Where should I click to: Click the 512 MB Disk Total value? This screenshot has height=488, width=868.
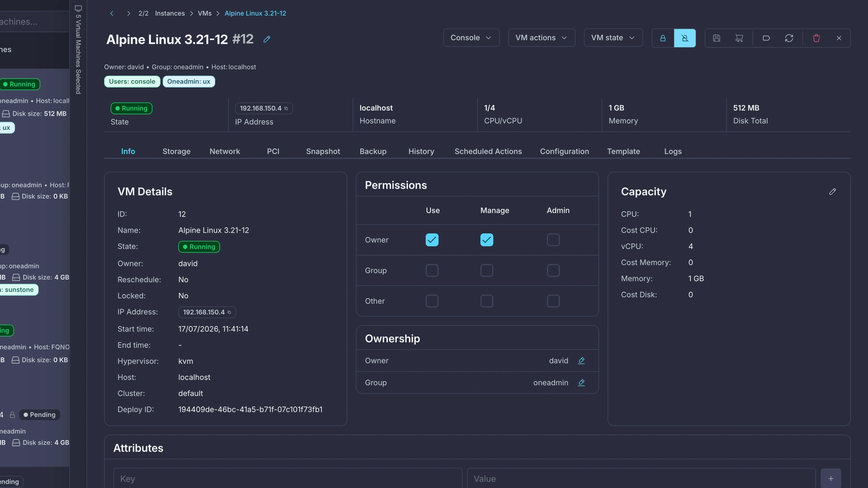click(x=746, y=108)
